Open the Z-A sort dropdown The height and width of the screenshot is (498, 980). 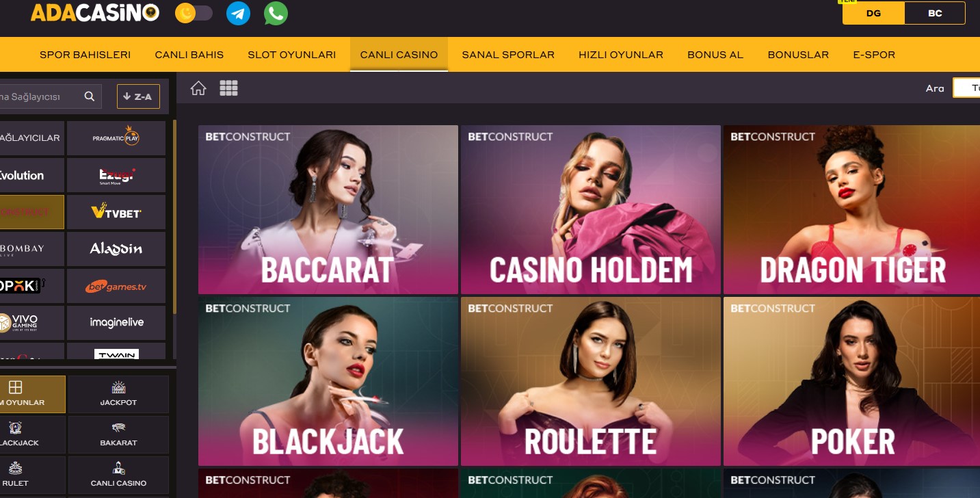[138, 96]
